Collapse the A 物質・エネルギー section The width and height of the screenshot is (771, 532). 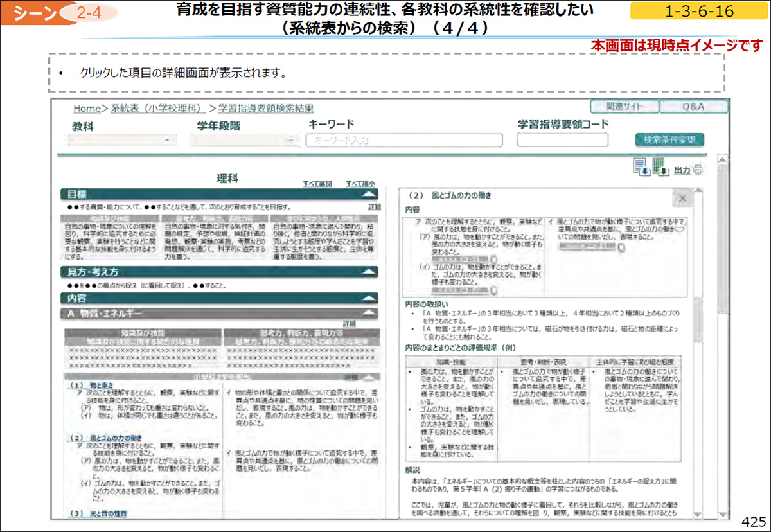point(368,313)
